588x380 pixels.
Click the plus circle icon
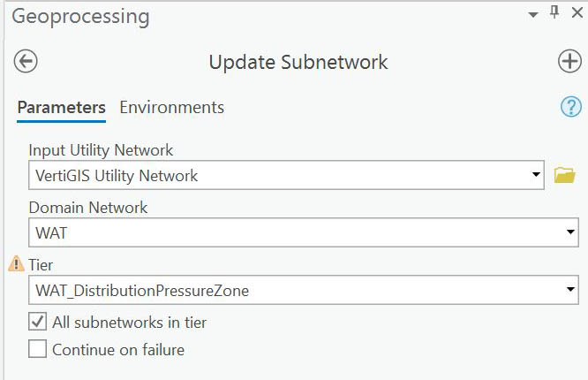(x=569, y=61)
